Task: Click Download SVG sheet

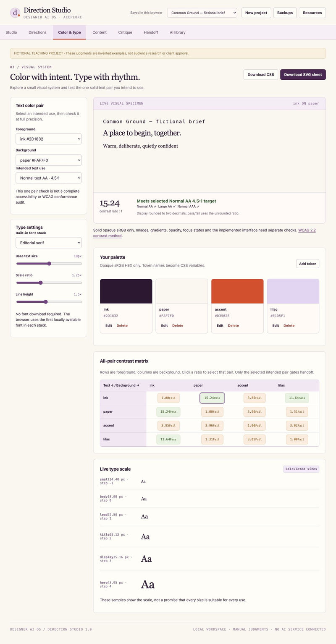Action: [x=303, y=75]
